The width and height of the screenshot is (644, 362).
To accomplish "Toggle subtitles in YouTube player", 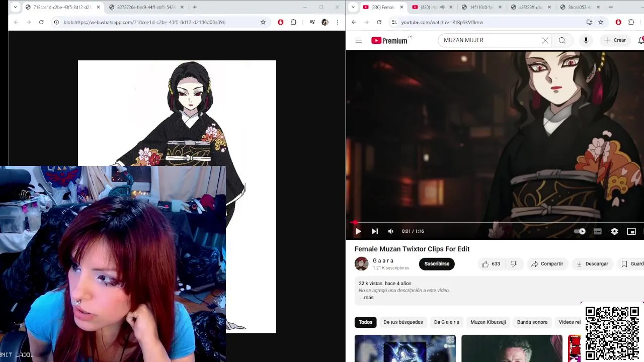I will [597, 231].
